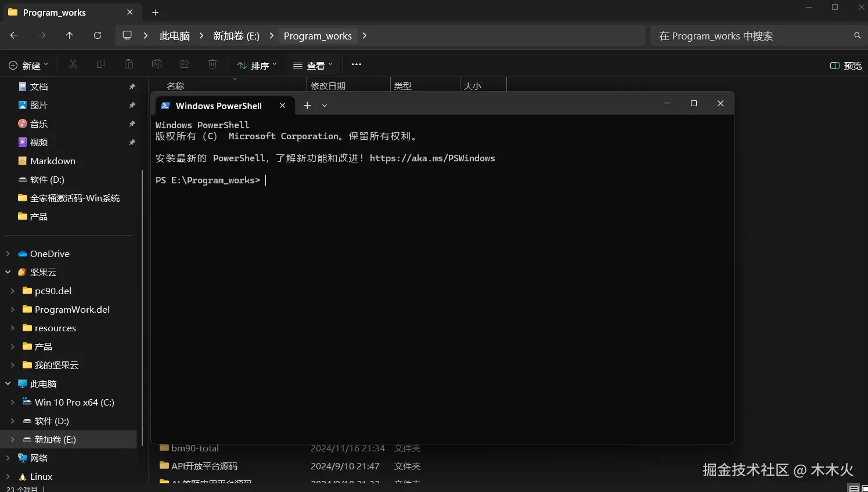Viewport: 868px width, 492px height.
Task: Close the Windows PowerShell tab
Action: click(282, 106)
